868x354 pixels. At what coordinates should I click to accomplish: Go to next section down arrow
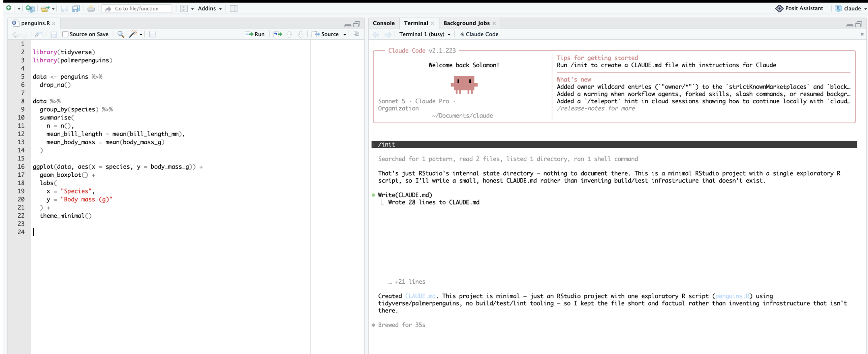pos(301,34)
